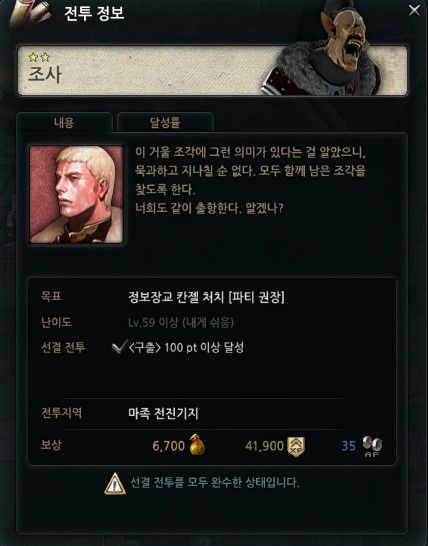Click the XP badge reward icon
428x546 pixels.
point(296,446)
